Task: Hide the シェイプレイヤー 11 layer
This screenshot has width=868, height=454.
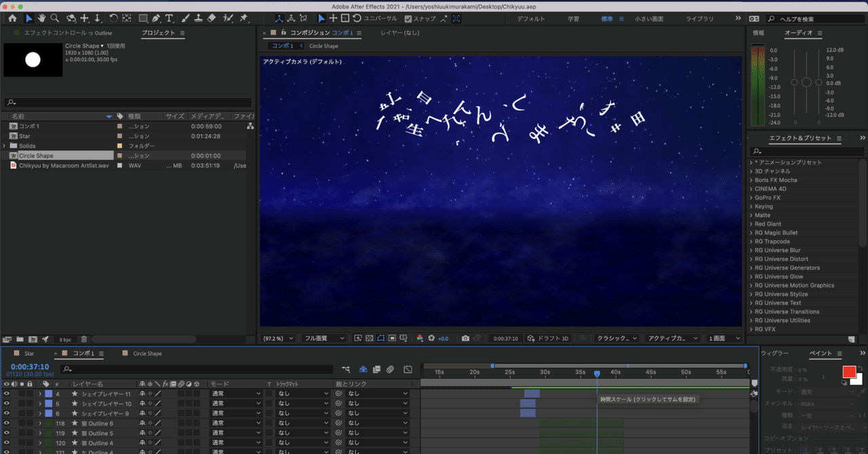Action: (x=5, y=393)
